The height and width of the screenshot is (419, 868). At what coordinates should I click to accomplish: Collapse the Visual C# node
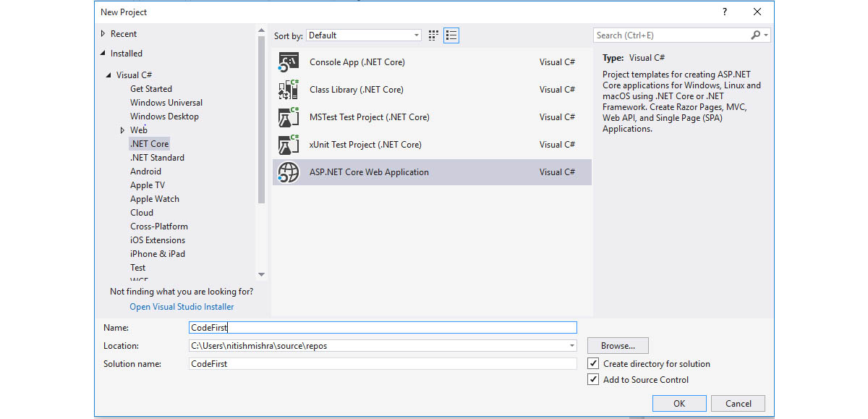[109, 75]
